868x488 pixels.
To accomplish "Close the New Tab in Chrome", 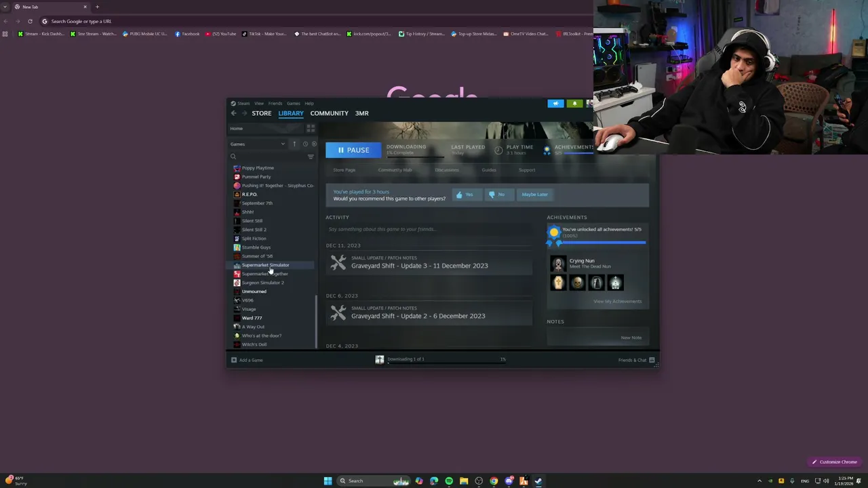I will coord(85,7).
